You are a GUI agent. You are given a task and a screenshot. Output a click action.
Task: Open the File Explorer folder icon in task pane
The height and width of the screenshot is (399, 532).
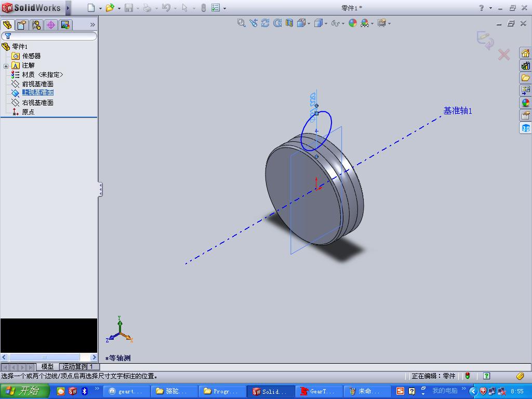tap(526, 78)
